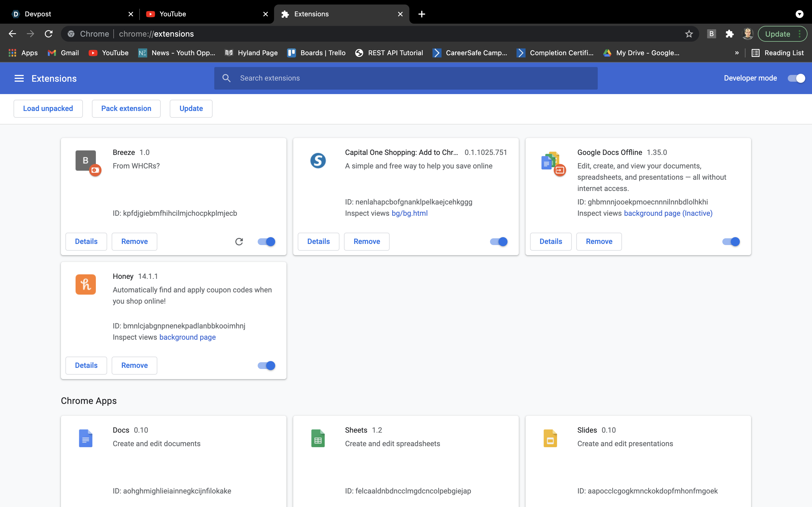Disable Capital One Shopping extension toggle

coord(499,241)
